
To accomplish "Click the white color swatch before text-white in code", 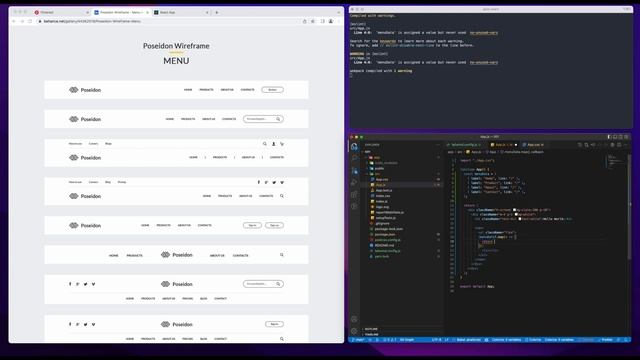I will [520, 219].
